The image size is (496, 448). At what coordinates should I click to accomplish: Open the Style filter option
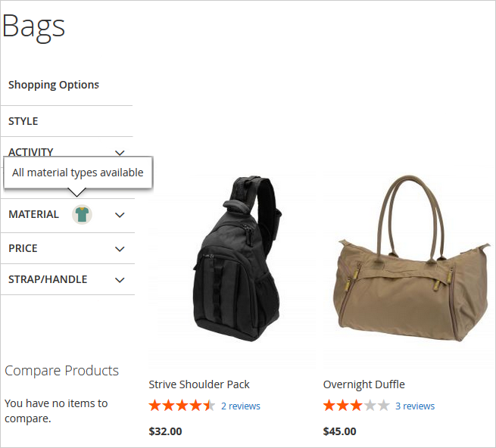point(23,121)
